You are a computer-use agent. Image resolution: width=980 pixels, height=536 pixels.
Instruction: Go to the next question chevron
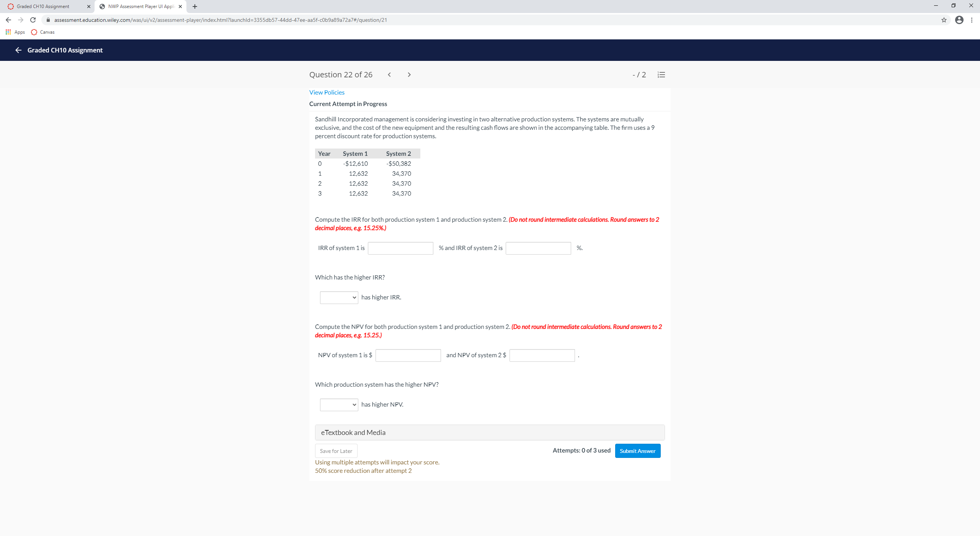tap(409, 75)
